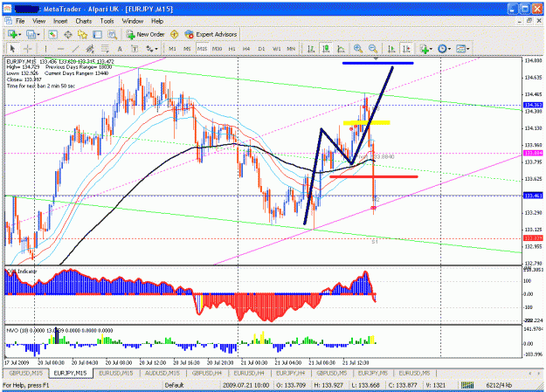Select the M15 timeframe button
Image resolution: width=546 pixels, height=392 pixels.
click(x=202, y=49)
